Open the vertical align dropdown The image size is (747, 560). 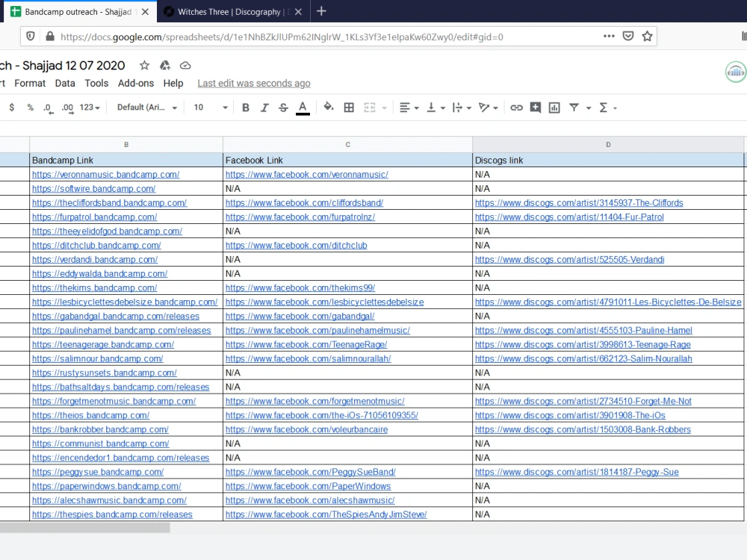(x=436, y=108)
